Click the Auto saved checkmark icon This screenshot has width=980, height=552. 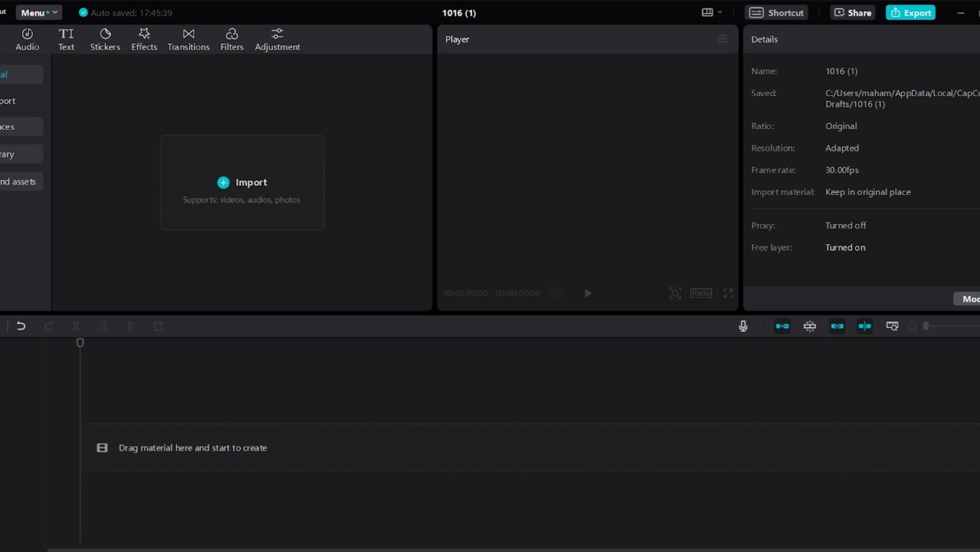84,13
